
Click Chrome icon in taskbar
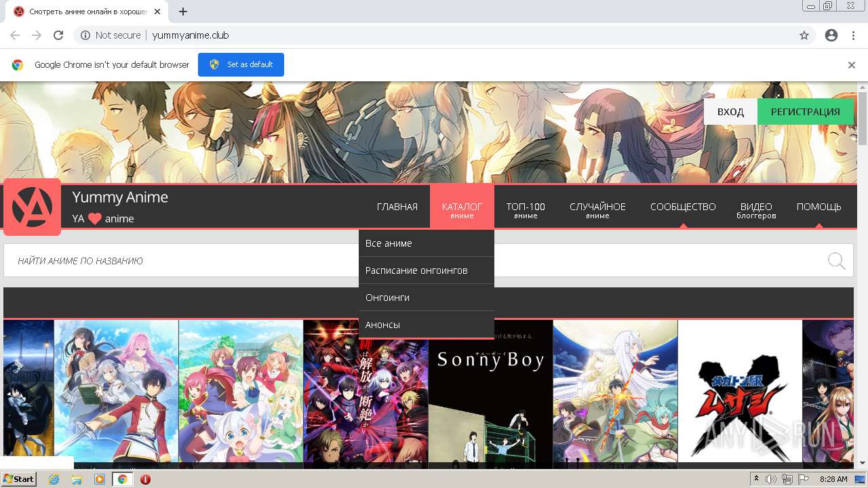coord(123,479)
